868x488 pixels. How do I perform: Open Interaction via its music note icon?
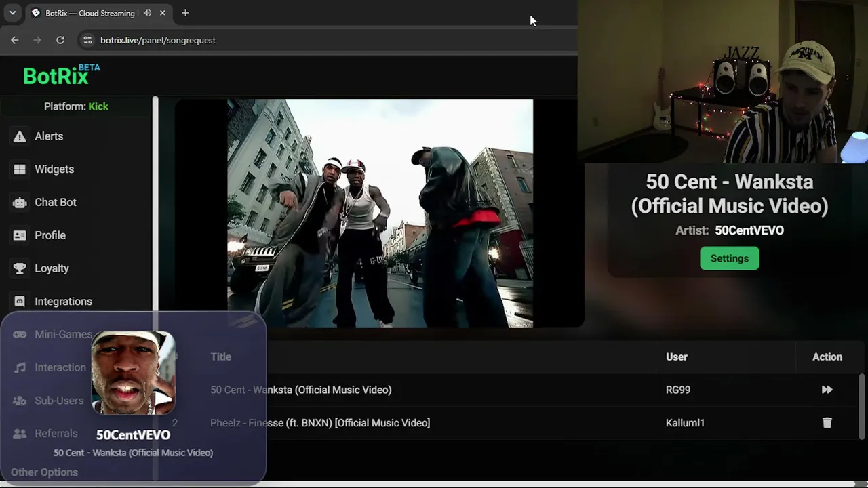(x=20, y=367)
